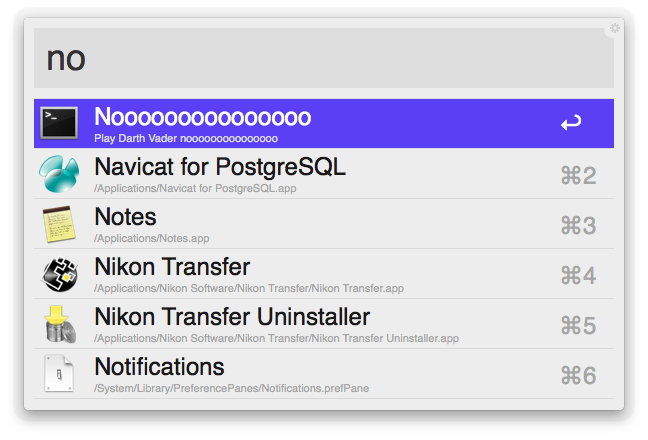
Task: Click the Terminal icon for Nooooooooooooooo
Action: (59, 123)
